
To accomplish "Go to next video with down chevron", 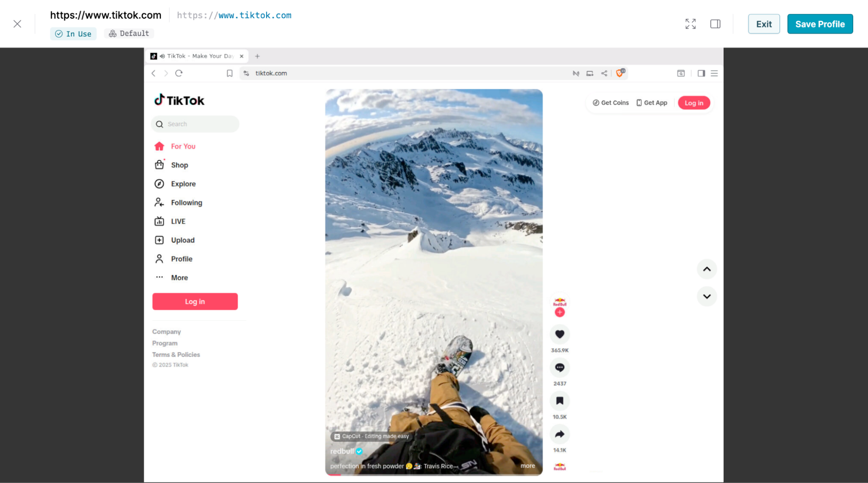I will pos(707,296).
